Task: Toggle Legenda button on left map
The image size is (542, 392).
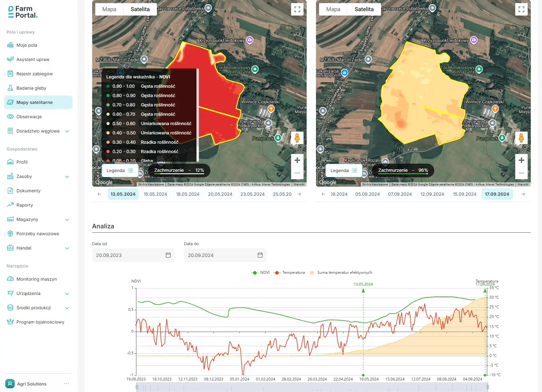Action: 120,170
